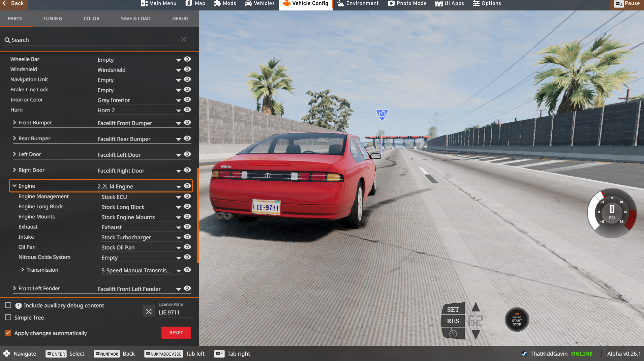Click cruise control SET button
Screen dimensions: 644x361
pos(453,309)
